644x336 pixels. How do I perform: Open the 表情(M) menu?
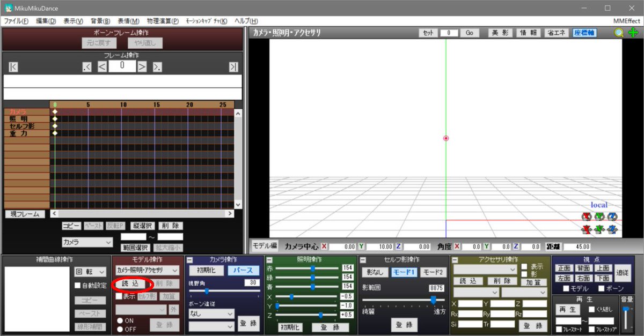[128, 21]
